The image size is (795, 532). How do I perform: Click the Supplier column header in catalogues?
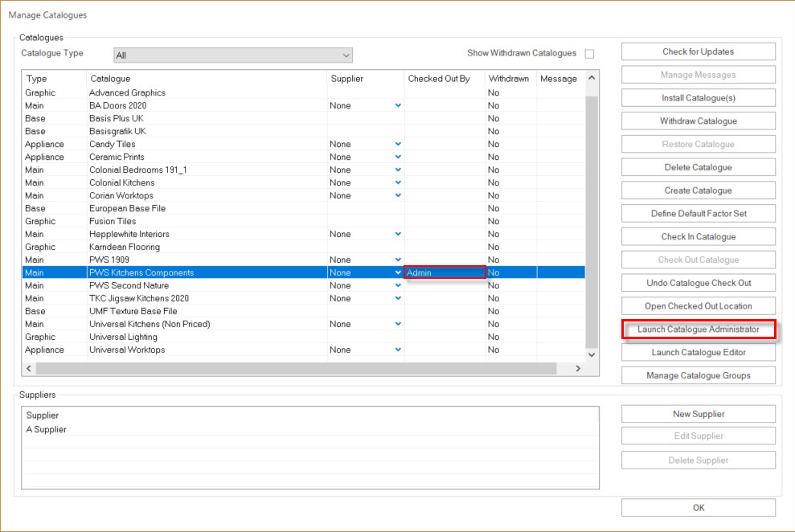366,79
